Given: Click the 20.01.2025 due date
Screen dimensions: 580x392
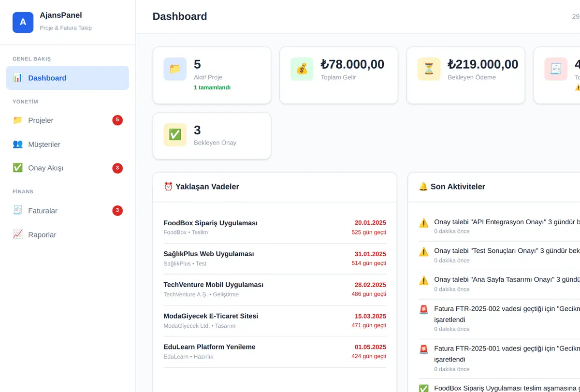Looking at the screenshot, I should pos(370,223).
